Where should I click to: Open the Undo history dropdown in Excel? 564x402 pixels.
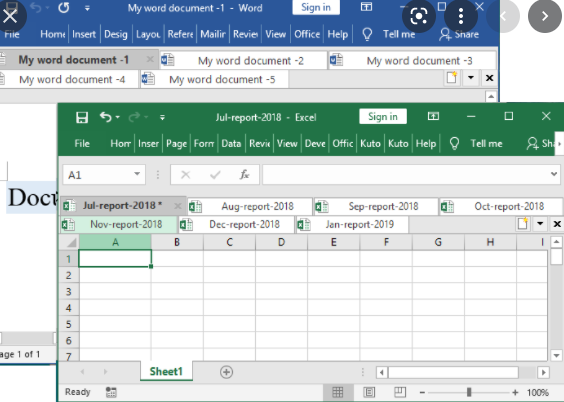118,117
